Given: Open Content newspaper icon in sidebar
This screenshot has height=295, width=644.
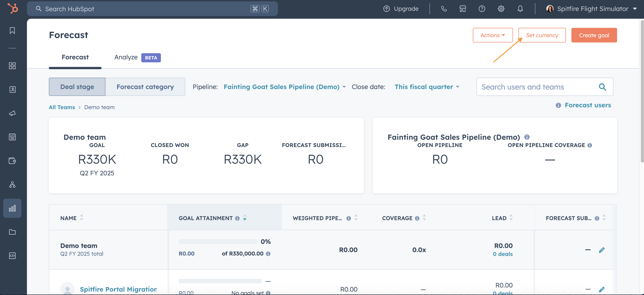Looking at the screenshot, I should point(12,137).
